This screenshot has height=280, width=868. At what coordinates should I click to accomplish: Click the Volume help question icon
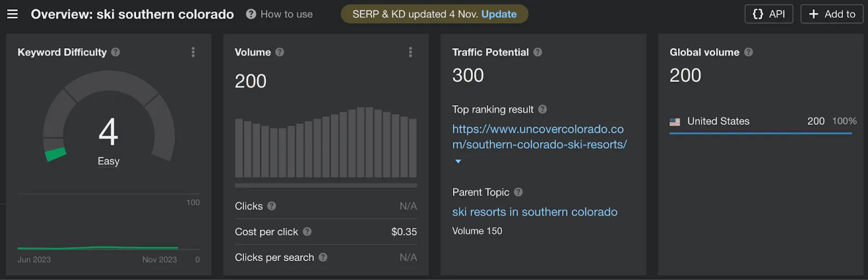pyautogui.click(x=279, y=52)
